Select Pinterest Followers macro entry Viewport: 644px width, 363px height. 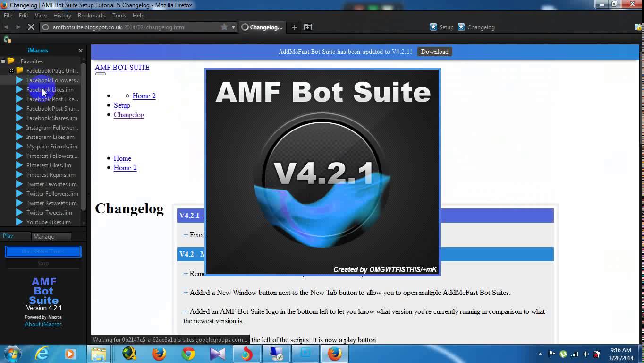click(x=52, y=156)
